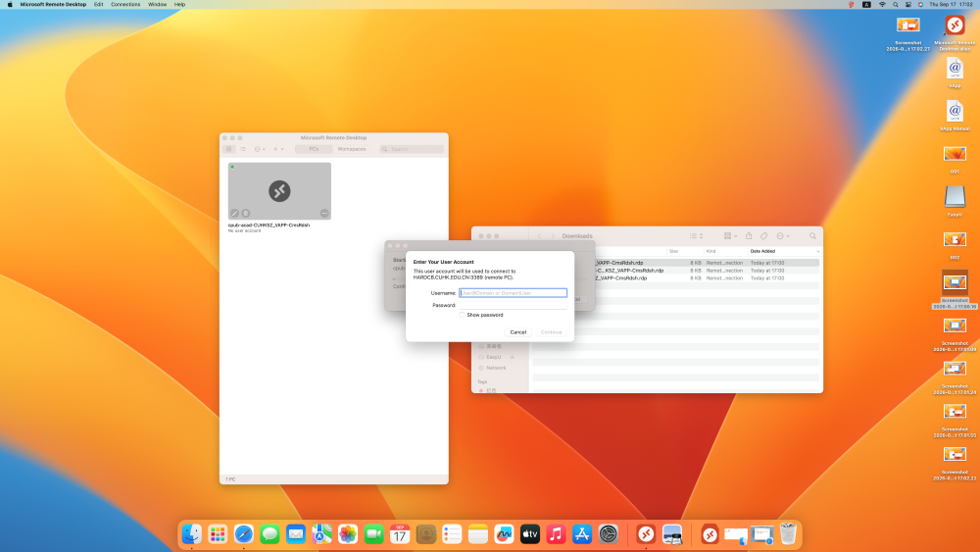Open settings dropdown in Remote Desktop toolbar
Image resolution: width=980 pixels, height=552 pixels.
[x=260, y=149]
